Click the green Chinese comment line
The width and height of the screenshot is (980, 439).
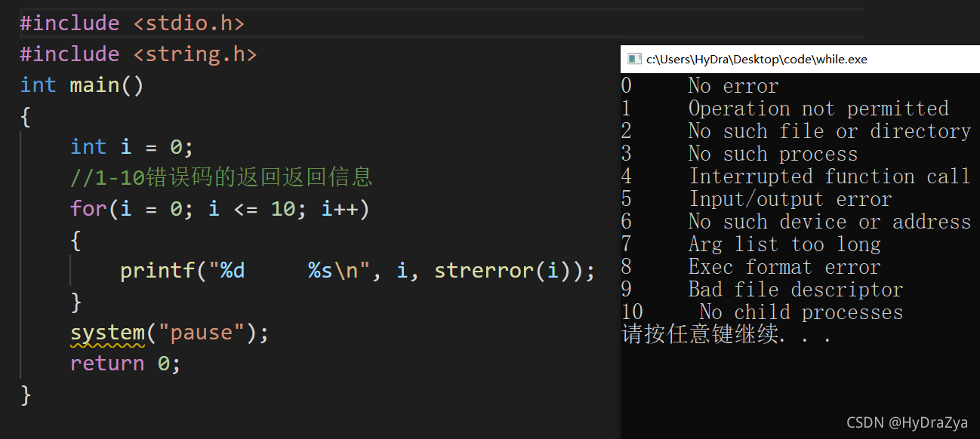(x=221, y=177)
